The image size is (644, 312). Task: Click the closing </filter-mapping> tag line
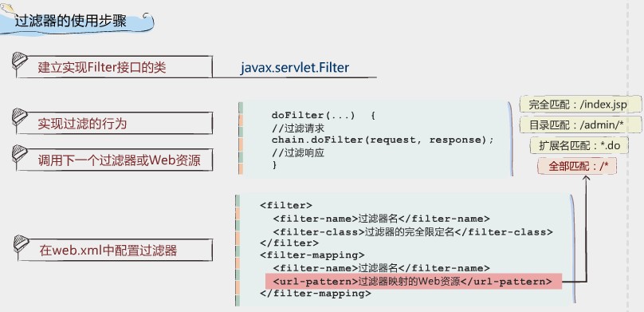click(316, 294)
